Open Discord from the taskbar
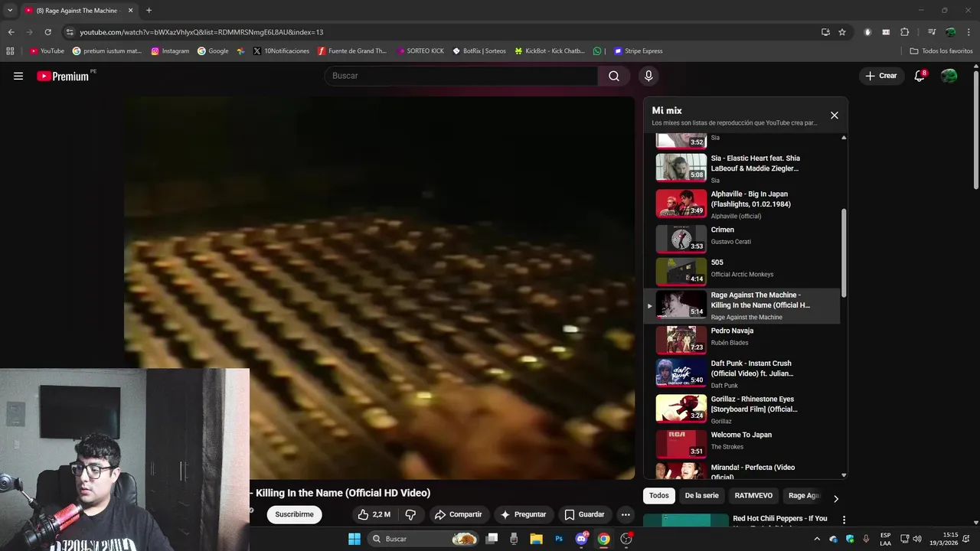Image resolution: width=980 pixels, height=551 pixels. pyautogui.click(x=581, y=539)
